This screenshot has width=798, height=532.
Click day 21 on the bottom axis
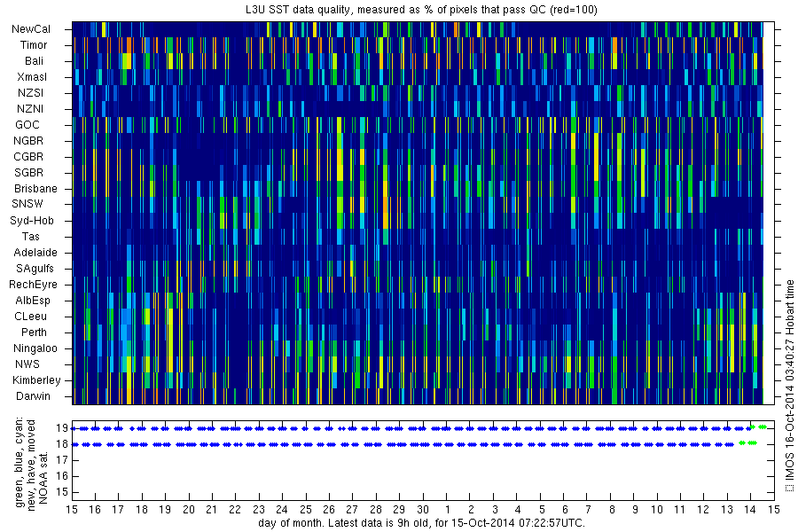[212, 510]
